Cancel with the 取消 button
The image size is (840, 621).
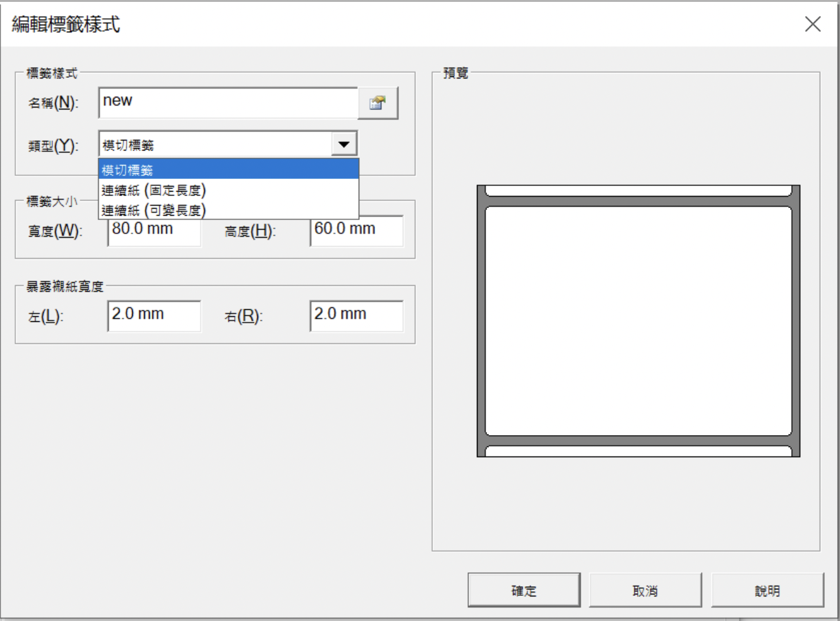645,590
